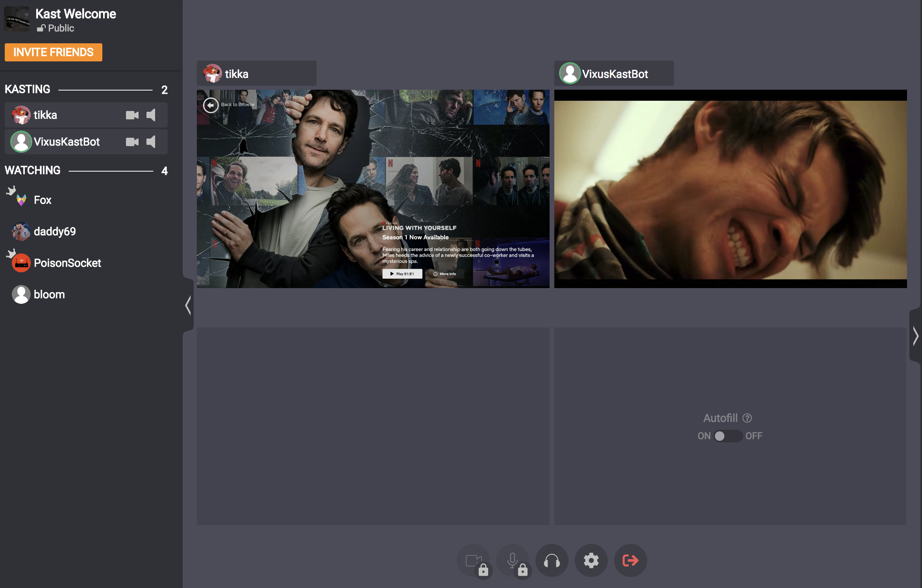The width and height of the screenshot is (922, 588).
Task: Collapse the left sidebar with arrow handle
Action: coord(188,305)
